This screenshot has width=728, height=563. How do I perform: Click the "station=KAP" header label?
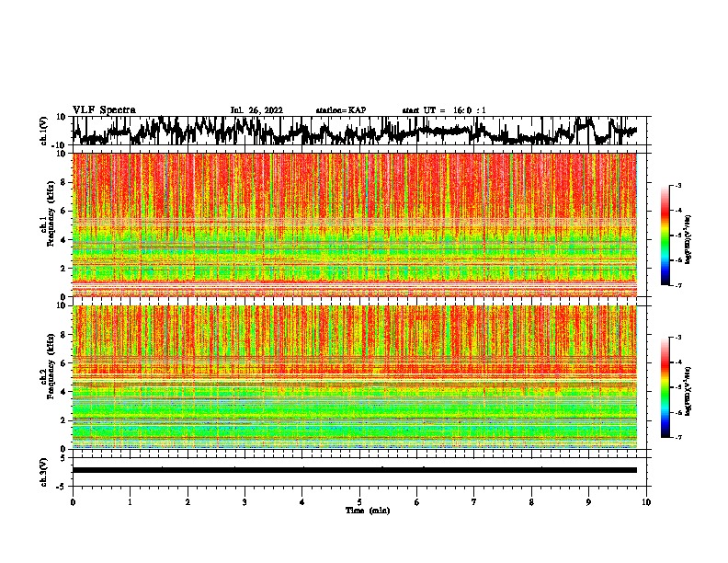tap(341, 110)
